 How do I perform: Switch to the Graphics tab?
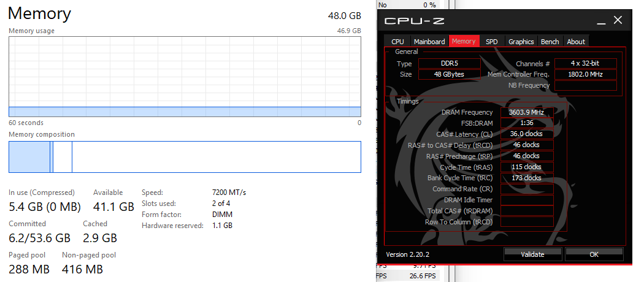[521, 42]
